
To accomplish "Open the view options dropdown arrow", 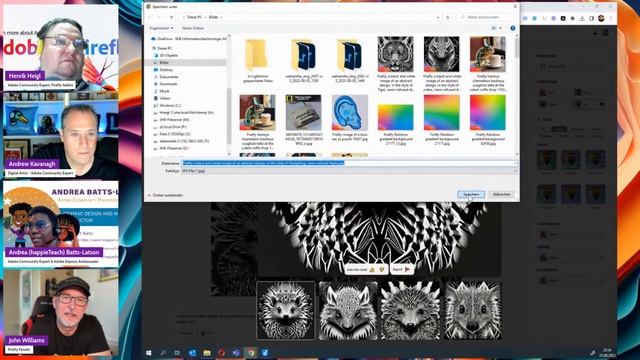I will click(501, 28).
